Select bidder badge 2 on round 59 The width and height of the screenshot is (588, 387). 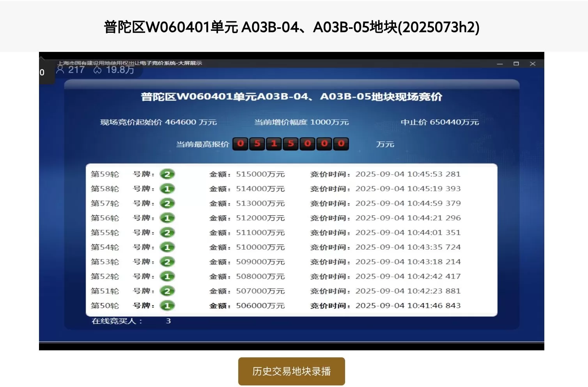click(168, 174)
